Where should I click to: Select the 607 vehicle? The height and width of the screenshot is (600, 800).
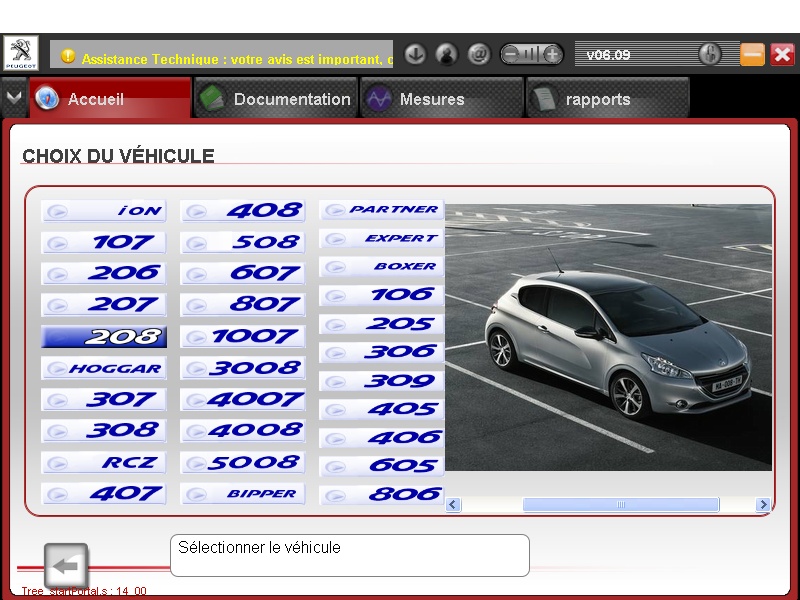243,273
